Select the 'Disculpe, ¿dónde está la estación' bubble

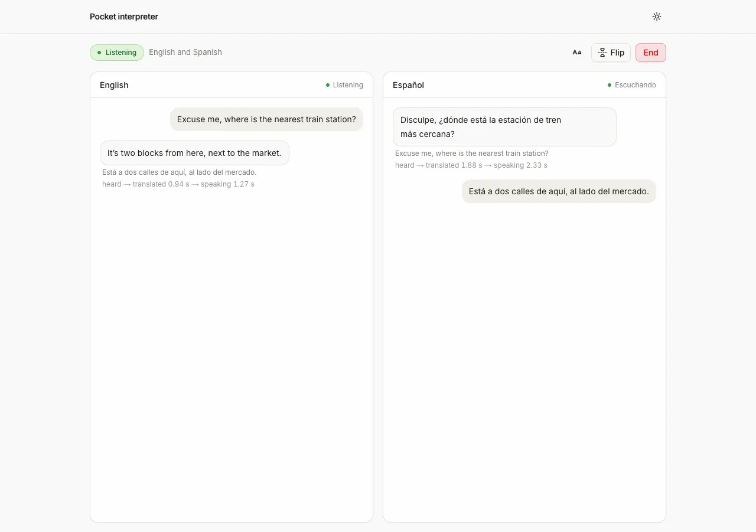coord(504,127)
